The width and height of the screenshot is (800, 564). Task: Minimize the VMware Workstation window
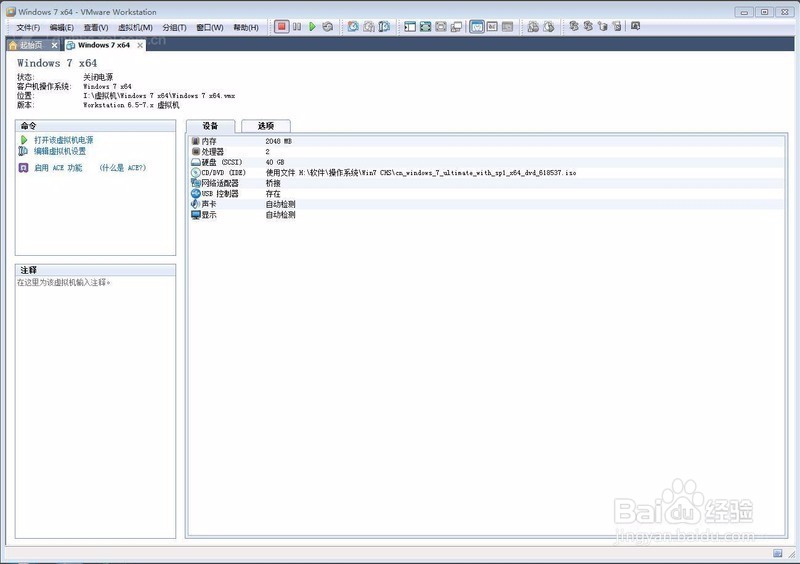coord(744,12)
